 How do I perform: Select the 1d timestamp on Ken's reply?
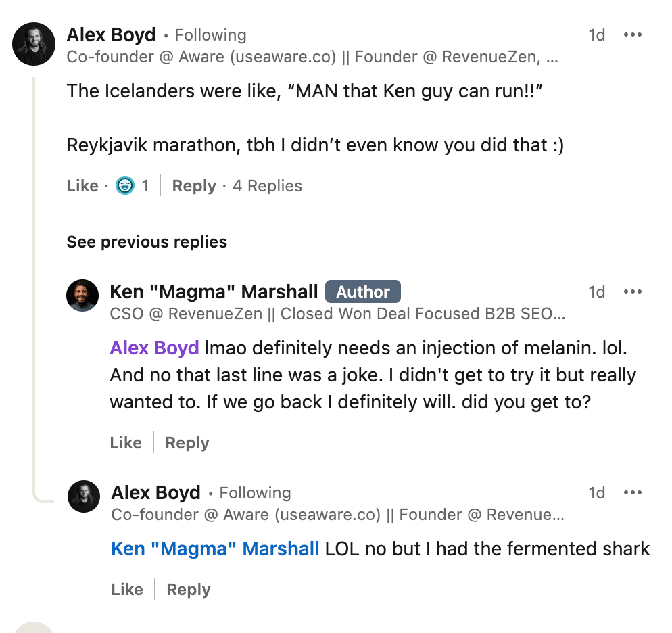pyautogui.click(x=597, y=291)
